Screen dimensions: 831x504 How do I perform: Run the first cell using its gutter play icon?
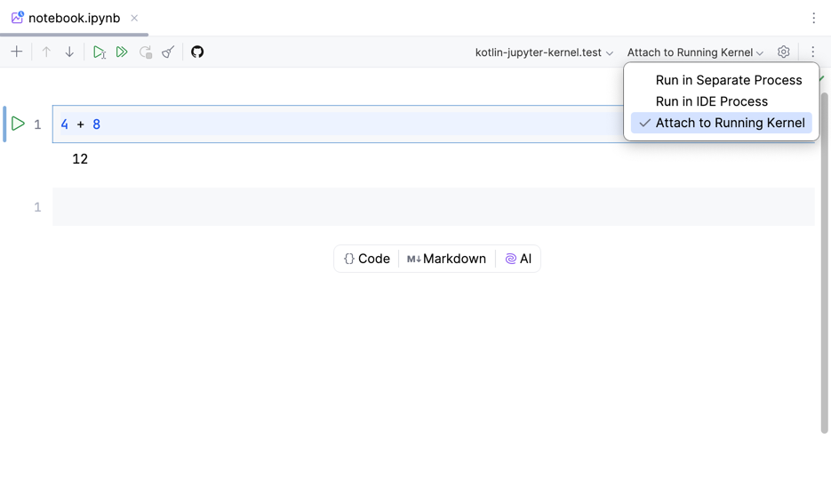pyautogui.click(x=18, y=124)
